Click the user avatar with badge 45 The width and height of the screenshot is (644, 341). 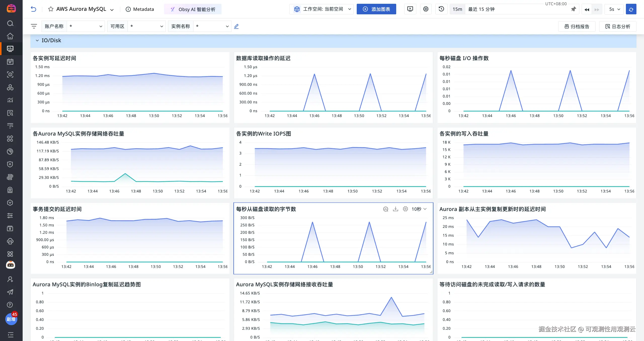(11, 319)
